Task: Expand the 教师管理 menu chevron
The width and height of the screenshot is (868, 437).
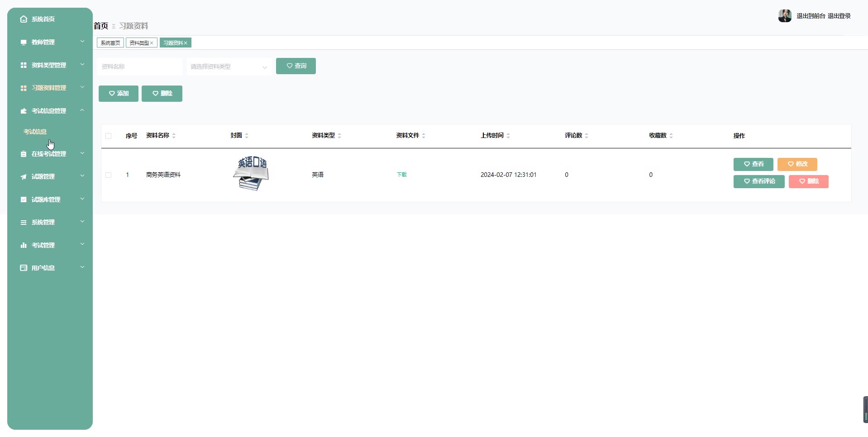Action: point(82,42)
